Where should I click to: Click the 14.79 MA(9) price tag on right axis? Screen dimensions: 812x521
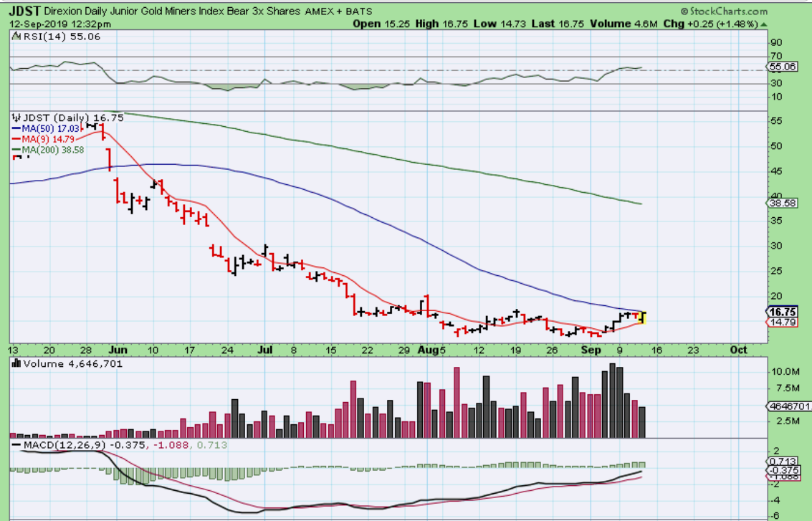point(781,322)
